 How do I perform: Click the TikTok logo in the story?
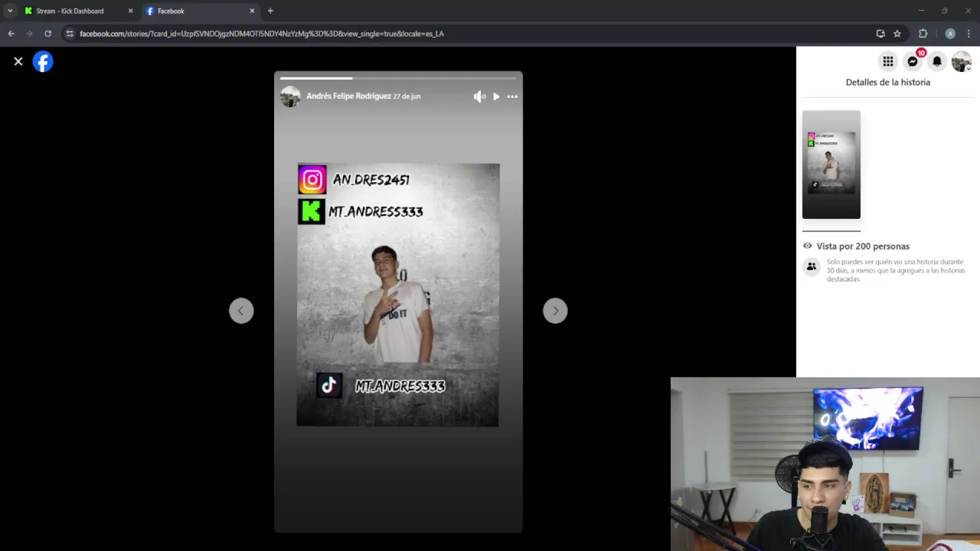[x=329, y=386]
